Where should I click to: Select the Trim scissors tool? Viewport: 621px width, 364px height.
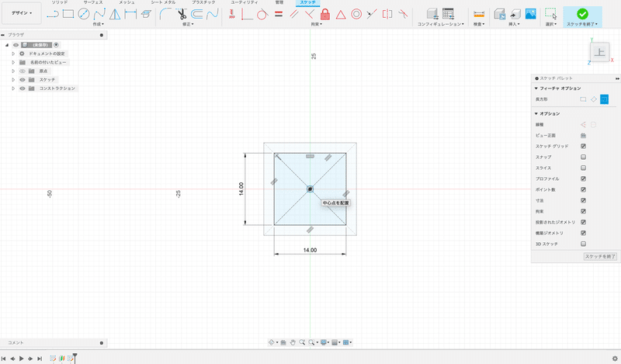pos(182,14)
